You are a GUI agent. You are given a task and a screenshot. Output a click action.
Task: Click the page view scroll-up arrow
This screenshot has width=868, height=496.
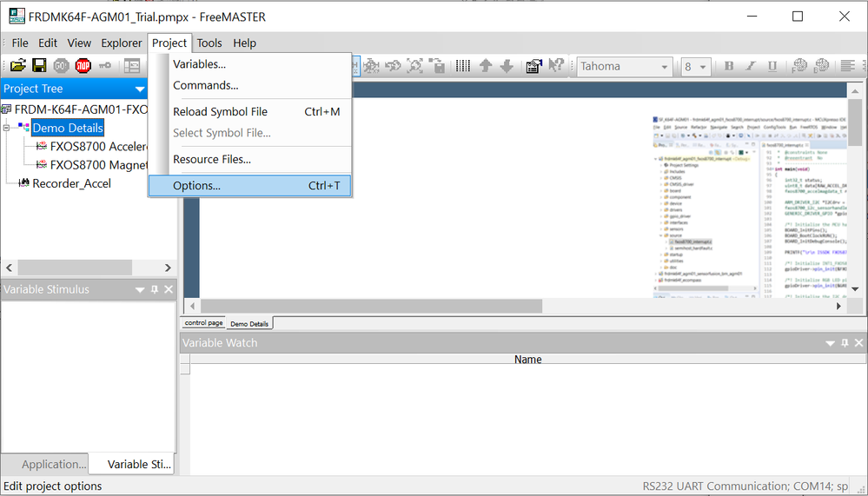[x=855, y=91]
